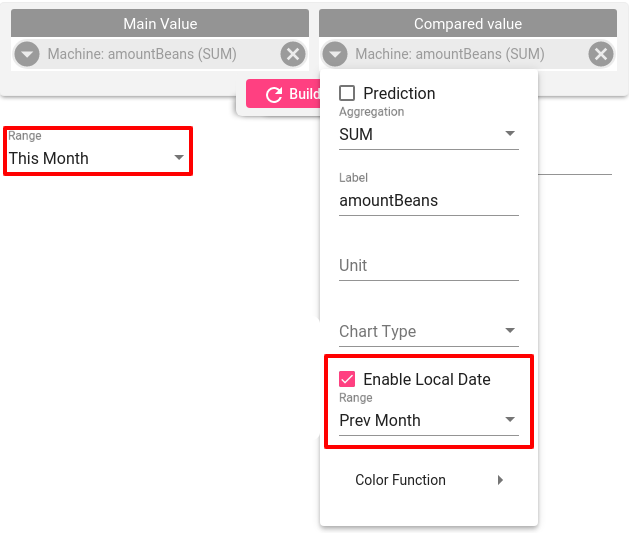Open the SUM aggregation dropdown
The height and width of the screenshot is (533, 632).
click(428, 134)
